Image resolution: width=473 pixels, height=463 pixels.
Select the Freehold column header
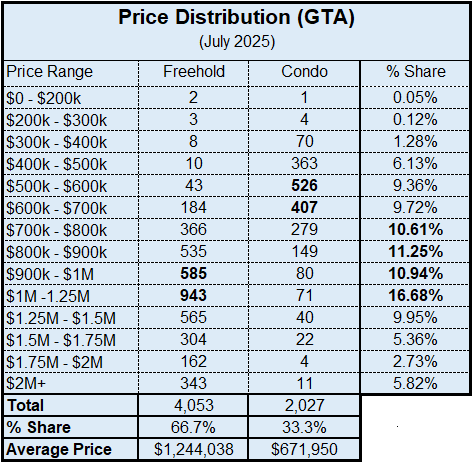click(194, 72)
